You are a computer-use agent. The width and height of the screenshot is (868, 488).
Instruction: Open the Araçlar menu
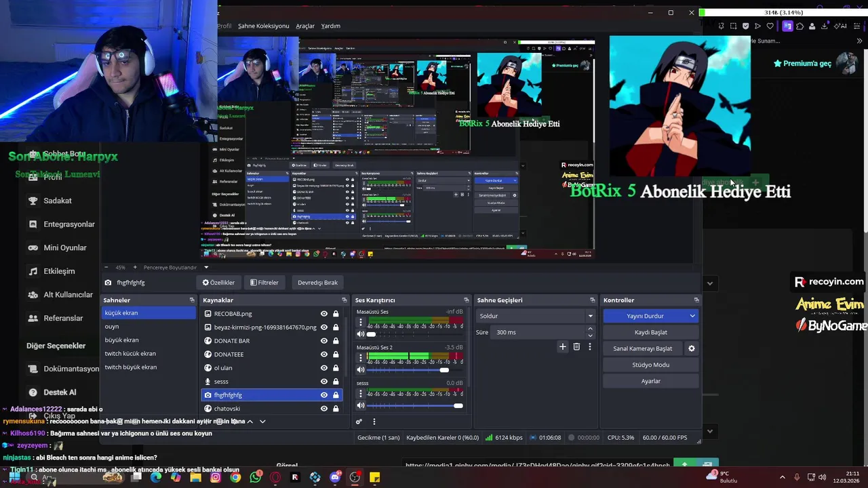click(x=305, y=26)
